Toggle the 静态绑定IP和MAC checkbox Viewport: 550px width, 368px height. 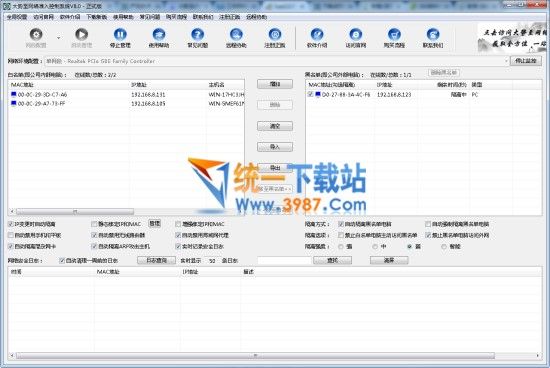tap(94, 224)
